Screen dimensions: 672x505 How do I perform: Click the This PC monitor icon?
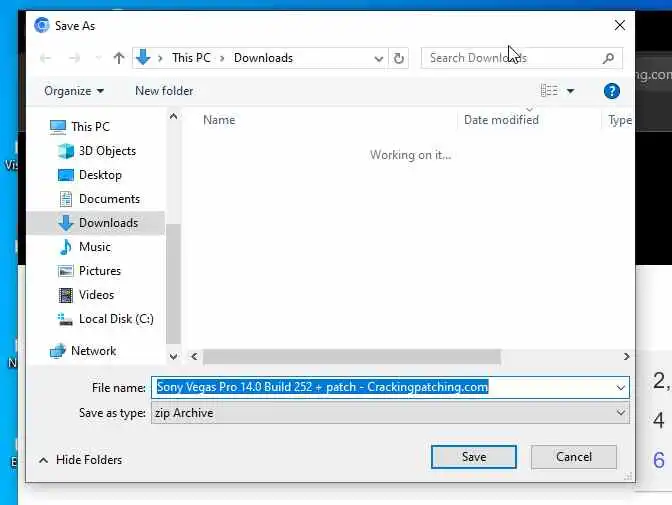58,127
